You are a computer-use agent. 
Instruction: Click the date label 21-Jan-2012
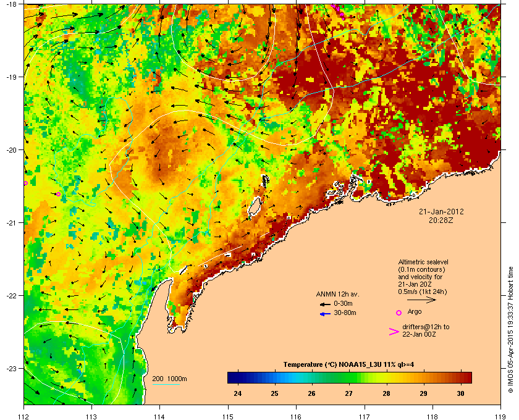point(441,211)
